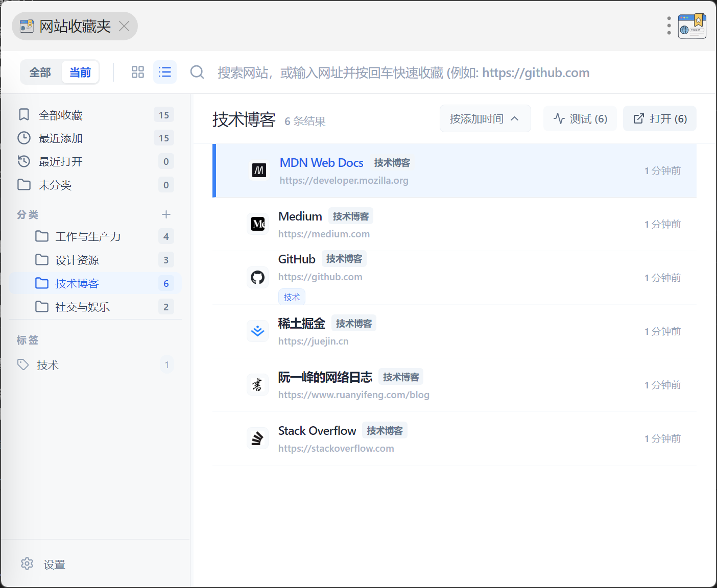Click the search websites input field
717x588 pixels.
(x=403, y=72)
